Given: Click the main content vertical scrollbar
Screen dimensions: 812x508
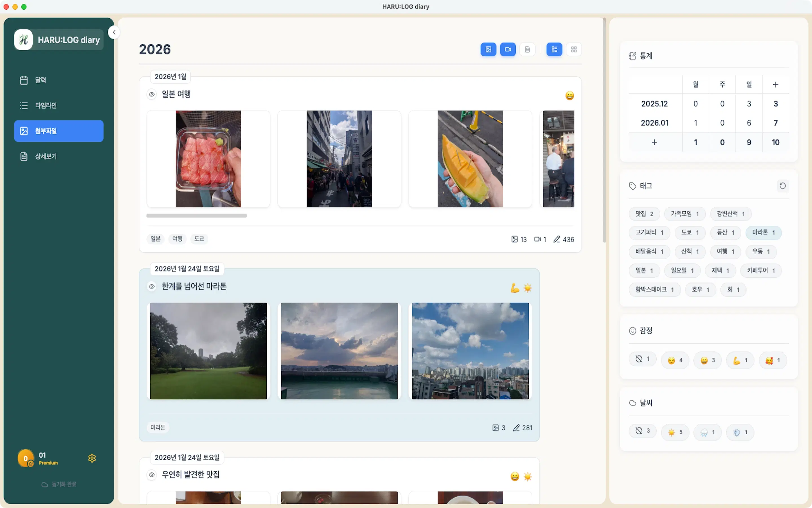Looking at the screenshot, I should point(604,130).
